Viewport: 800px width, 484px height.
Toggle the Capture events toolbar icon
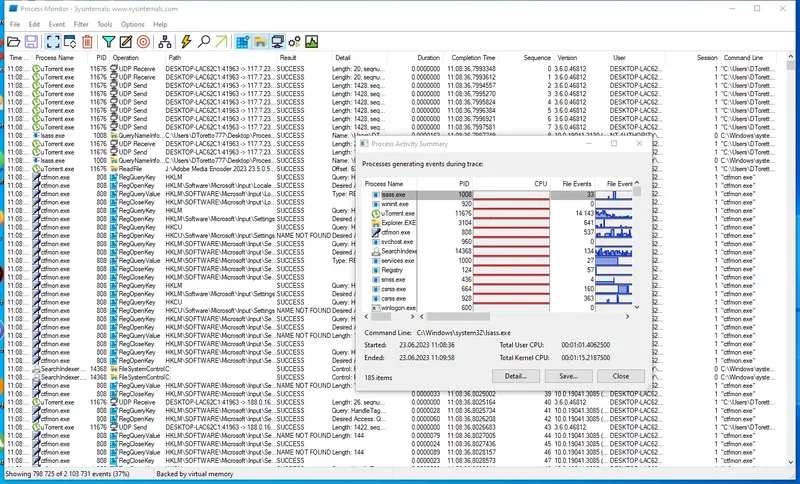point(51,41)
